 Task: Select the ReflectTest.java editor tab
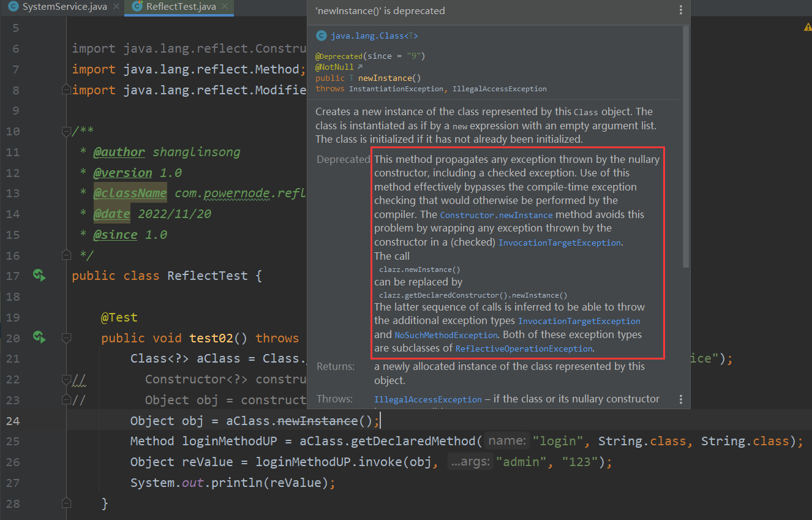point(181,7)
